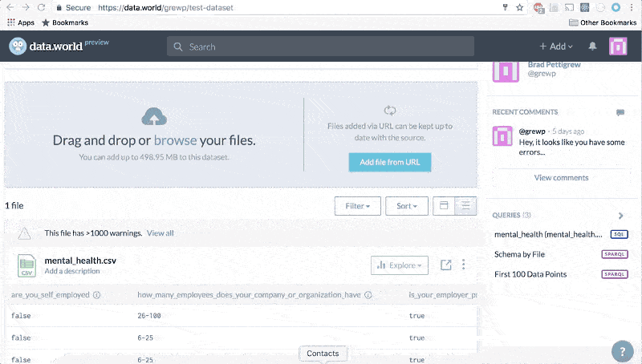Click the are_you_self_employed column header
This screenshot has width=642, height=364.
point(50,295)
